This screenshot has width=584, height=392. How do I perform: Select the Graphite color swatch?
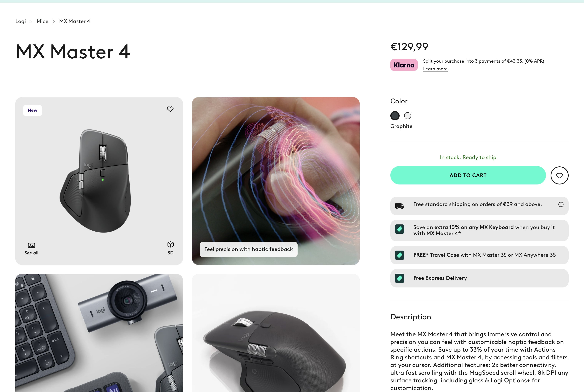click(x=395, y=116)
